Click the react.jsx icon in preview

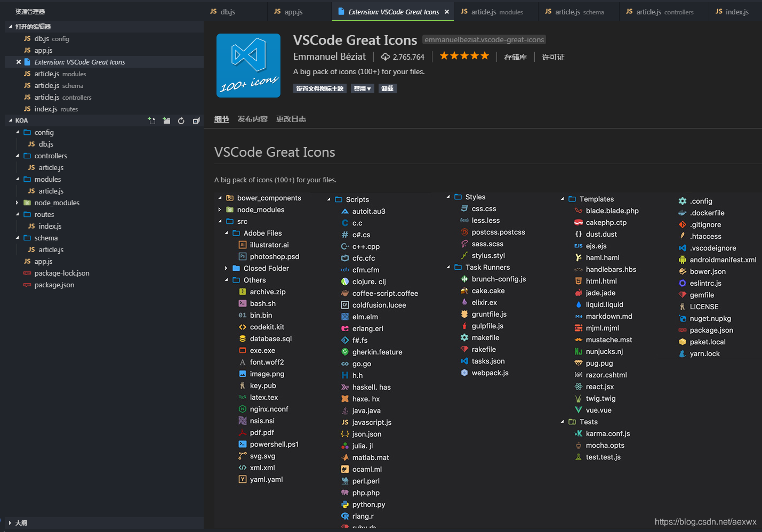point(579,386)
